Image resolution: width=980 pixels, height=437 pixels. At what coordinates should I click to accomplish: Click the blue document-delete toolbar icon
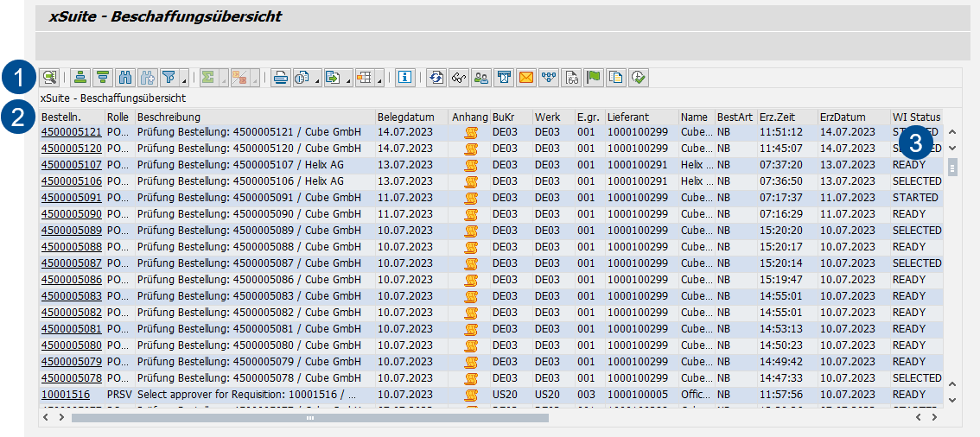click(x=505, y=78)
